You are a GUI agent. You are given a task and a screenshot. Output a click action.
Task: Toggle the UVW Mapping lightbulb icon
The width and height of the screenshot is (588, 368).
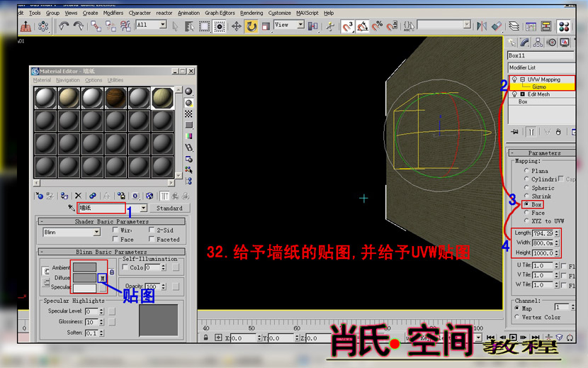point(513,80)
